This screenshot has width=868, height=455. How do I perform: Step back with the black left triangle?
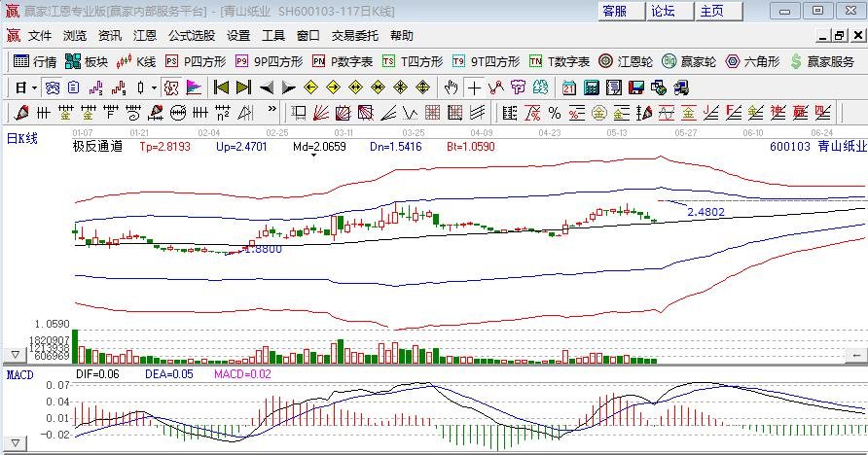coord(267,87)
